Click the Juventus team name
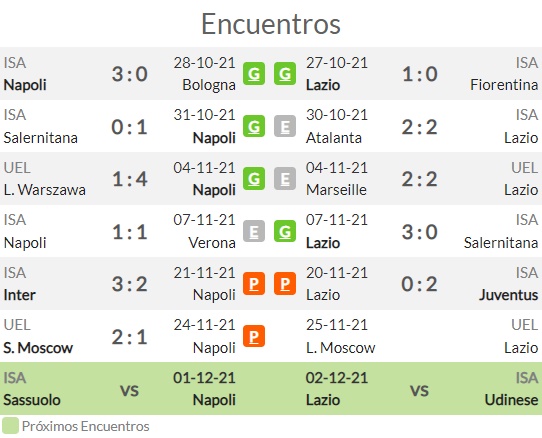Viewport: 542px width, 438px height. pos(508,295)
